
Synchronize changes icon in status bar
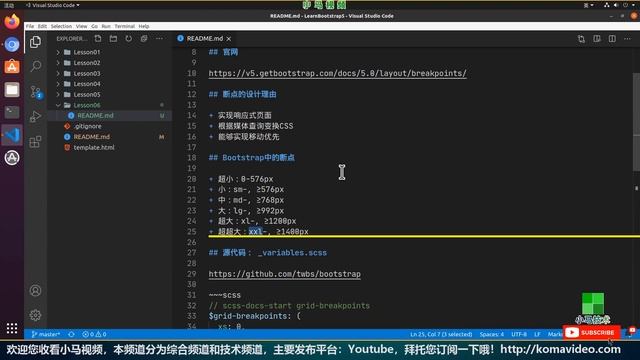71,334
